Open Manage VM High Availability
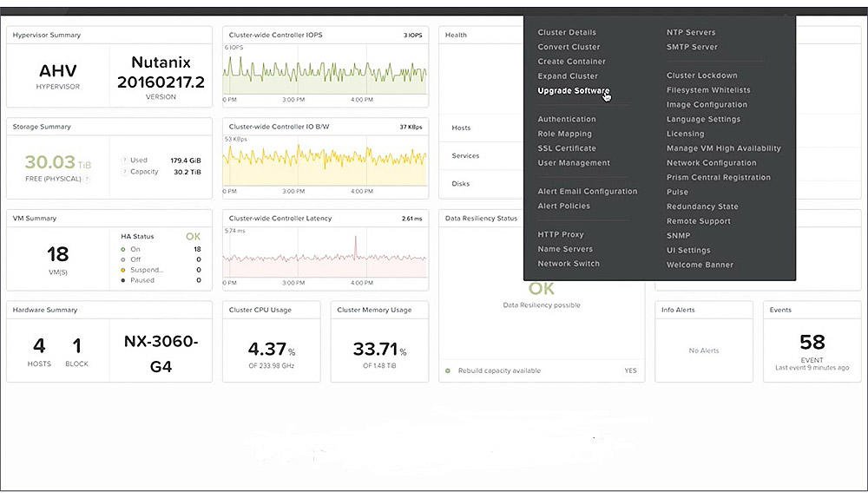The image size is (868, 498). pos(724,148)
